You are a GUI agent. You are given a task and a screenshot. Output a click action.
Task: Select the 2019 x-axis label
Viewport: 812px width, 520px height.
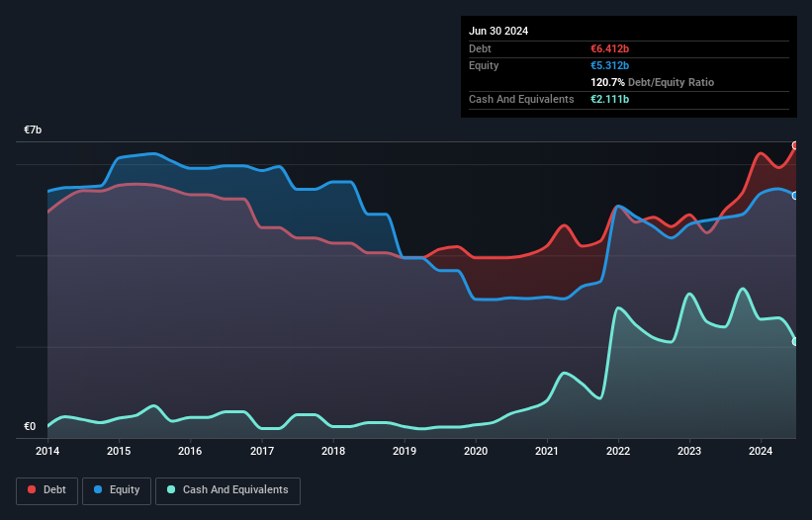[405, 451]
